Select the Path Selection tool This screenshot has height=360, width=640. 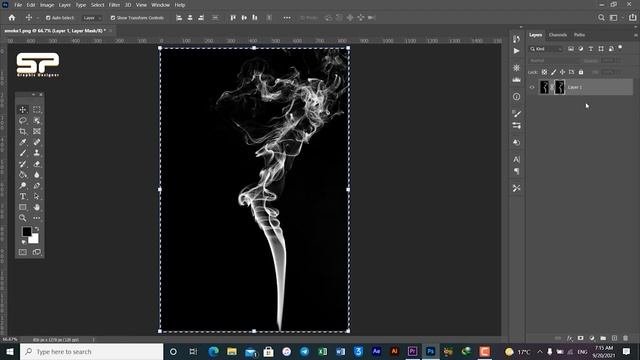pos(37,196)
